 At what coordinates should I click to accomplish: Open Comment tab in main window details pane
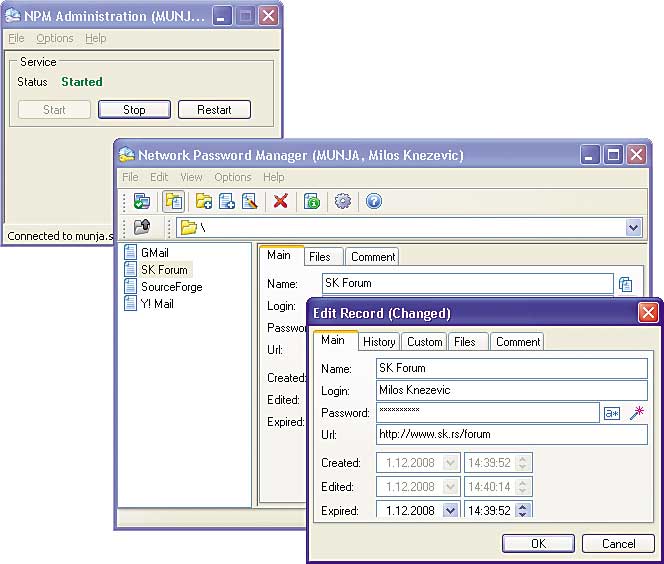tap(373, 257)
